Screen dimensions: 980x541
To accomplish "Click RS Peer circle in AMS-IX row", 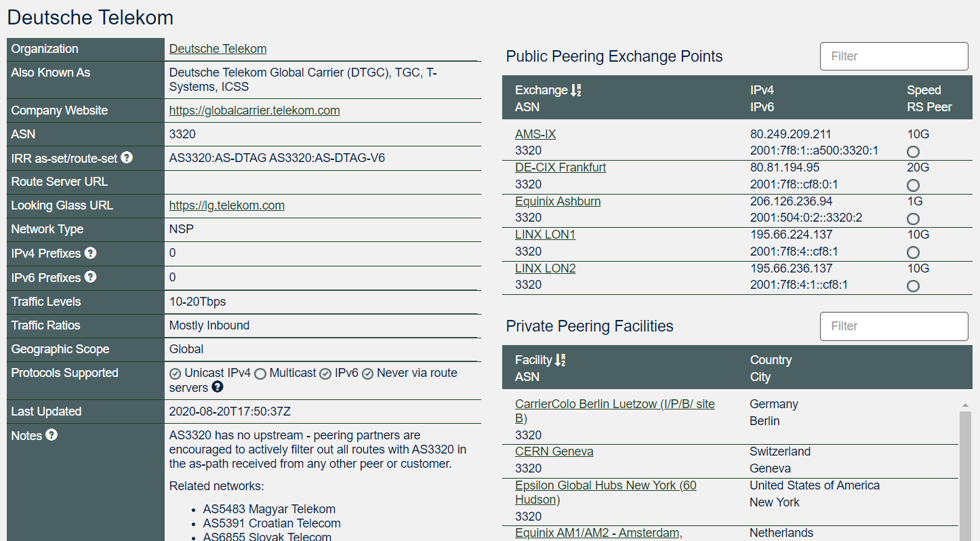I will [913, 151].
